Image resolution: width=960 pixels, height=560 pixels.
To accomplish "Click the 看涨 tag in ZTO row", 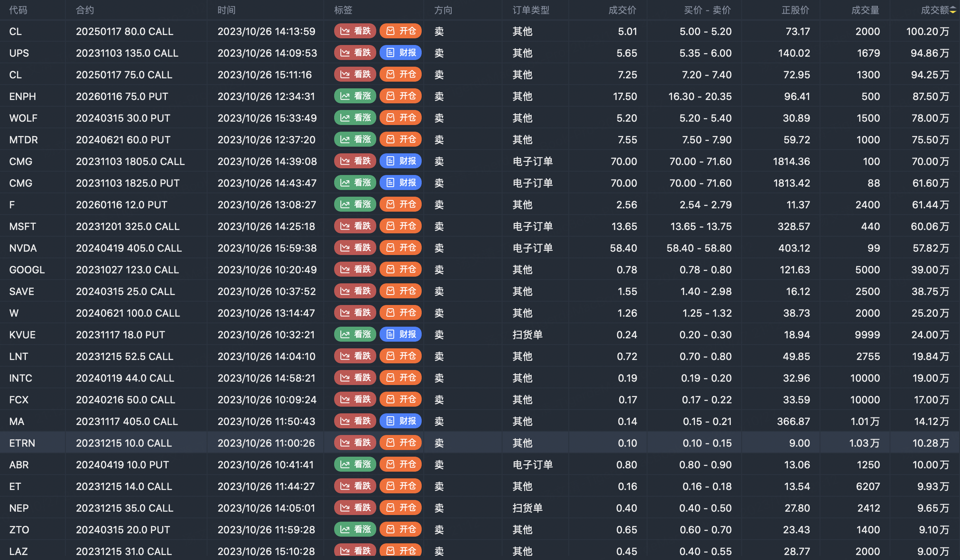I will pyautogui.click(x=355, y=530).
